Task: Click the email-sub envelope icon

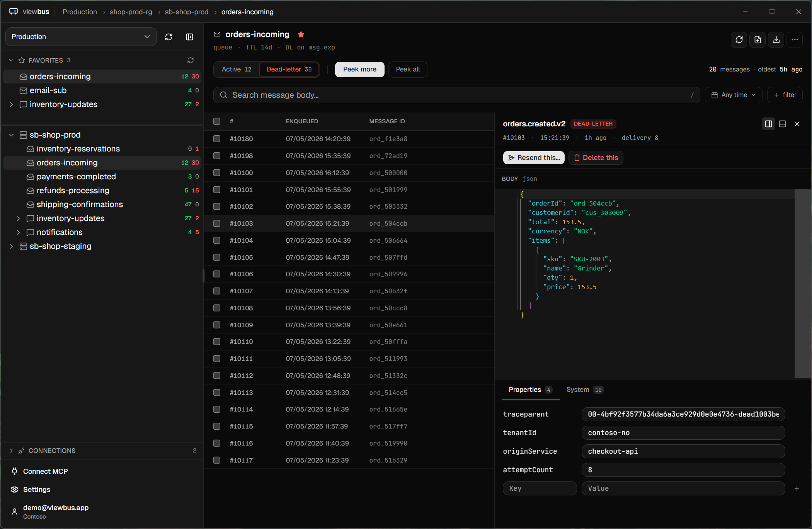Action: 23,90
